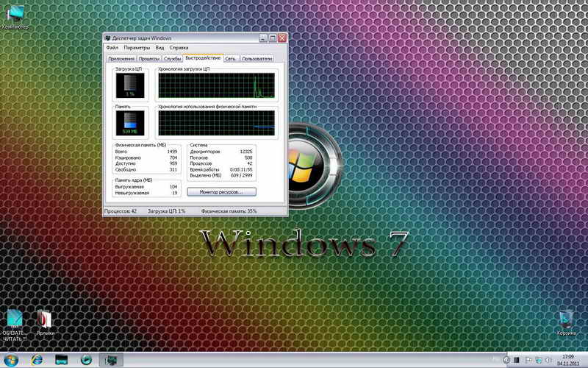Switch to the Приложения tab
Image resolution: width=588 pixels, height=368 pixels.
(121, 59)
